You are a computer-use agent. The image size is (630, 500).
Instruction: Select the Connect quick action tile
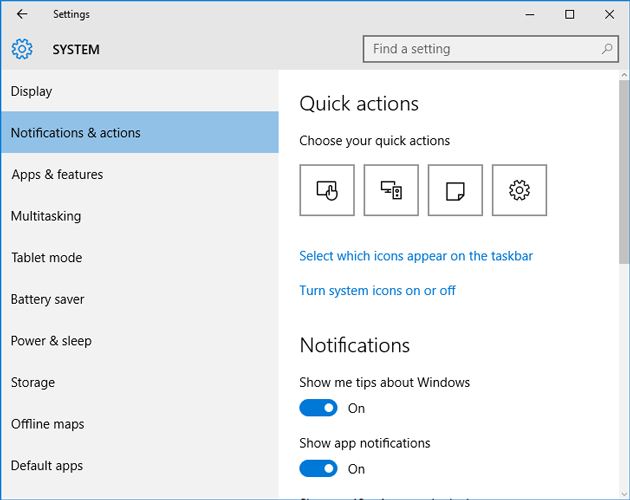(391, 190)
